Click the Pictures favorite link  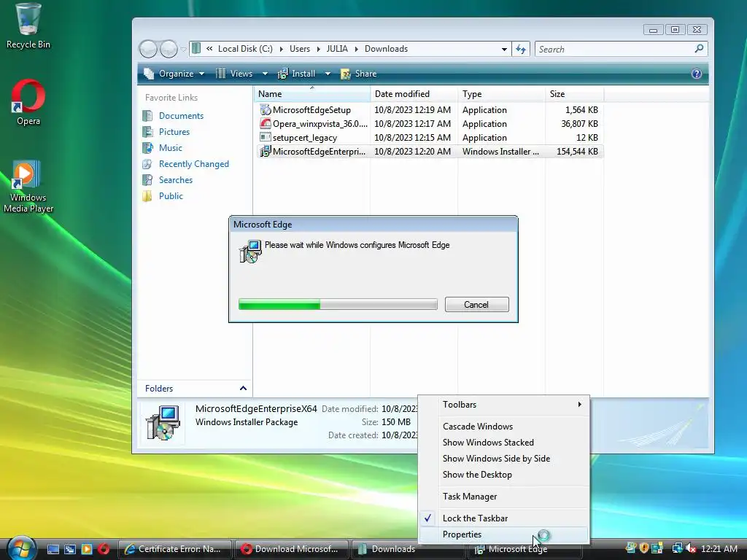coord(174,132)
